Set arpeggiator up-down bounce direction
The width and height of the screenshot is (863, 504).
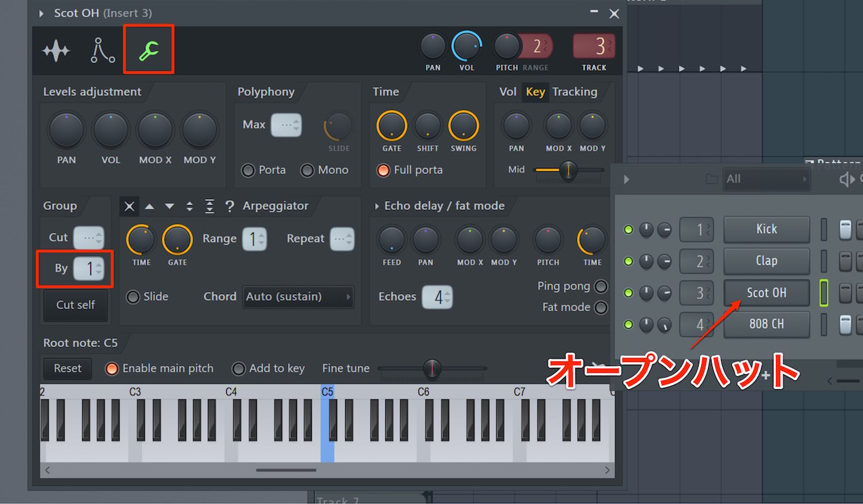pos(190,206)
